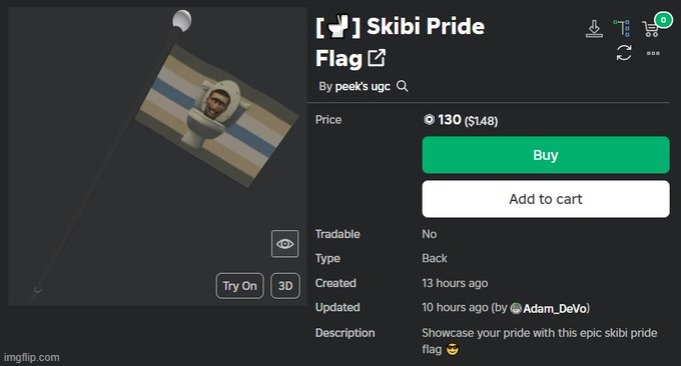Toggle the 3D view button
Viewport: 681px width, 366px height.
pyautogui.click(x=285, y=286)
